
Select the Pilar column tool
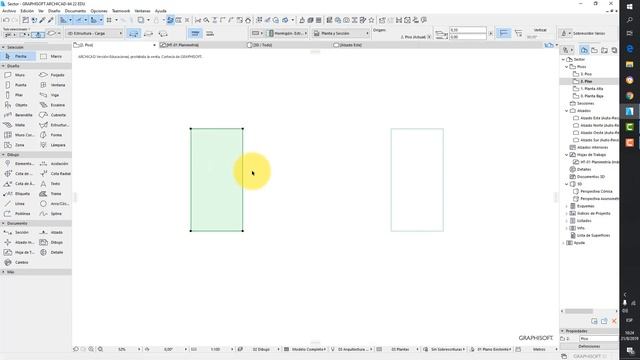tap(18, 95)
